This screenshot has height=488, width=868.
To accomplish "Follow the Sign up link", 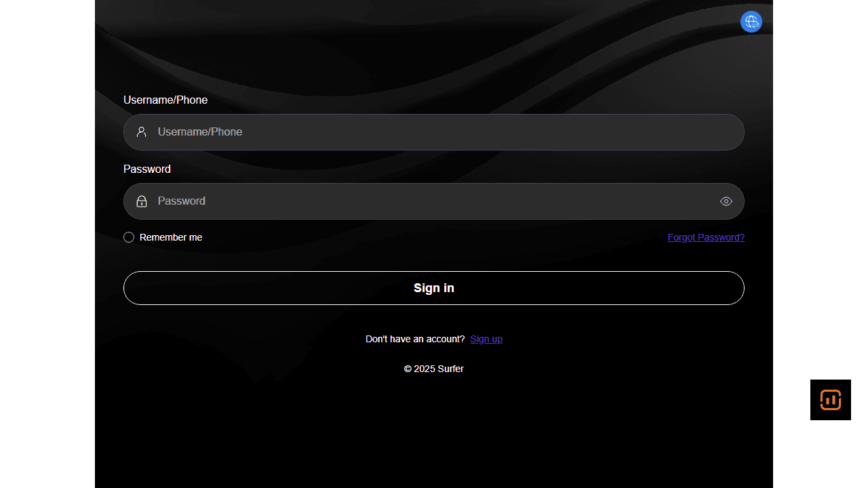I will [486, 339].
